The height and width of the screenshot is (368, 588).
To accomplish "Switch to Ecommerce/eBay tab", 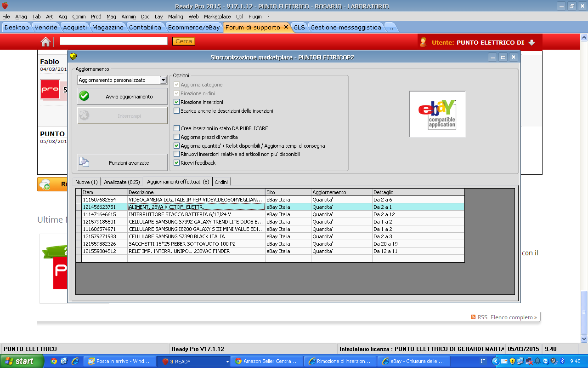I will pyautogui.click(x=194, y=27).
